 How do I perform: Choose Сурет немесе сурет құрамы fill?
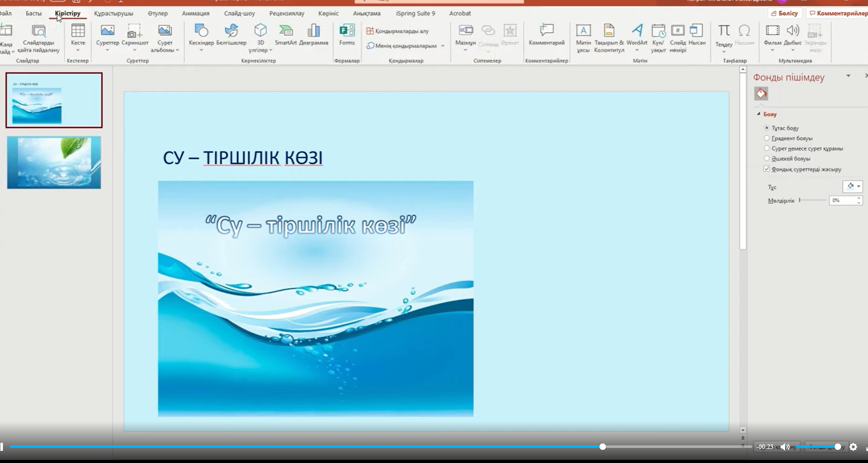click(767, 148)
